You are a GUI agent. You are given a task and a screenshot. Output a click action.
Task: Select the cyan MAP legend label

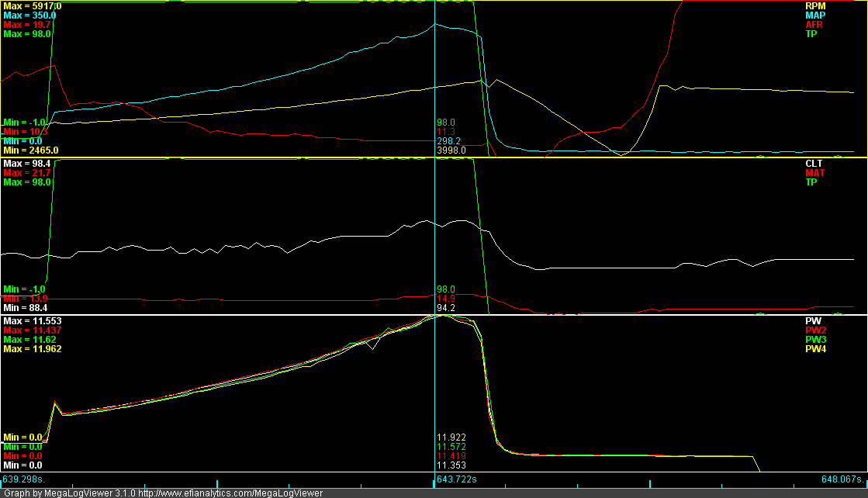814,15
